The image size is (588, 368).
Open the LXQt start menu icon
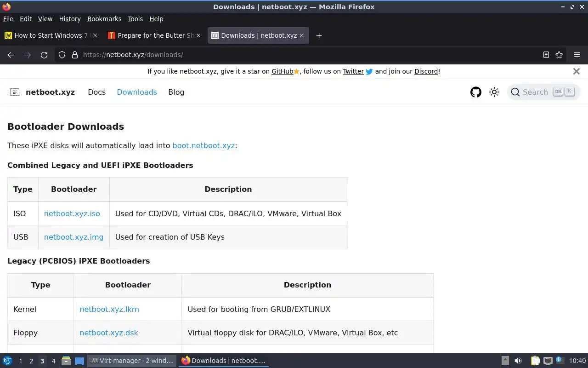[7, 361]
